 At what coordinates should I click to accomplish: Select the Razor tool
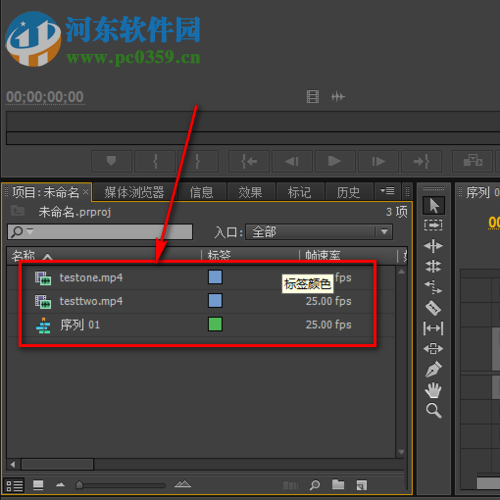(x=433, y=308)
